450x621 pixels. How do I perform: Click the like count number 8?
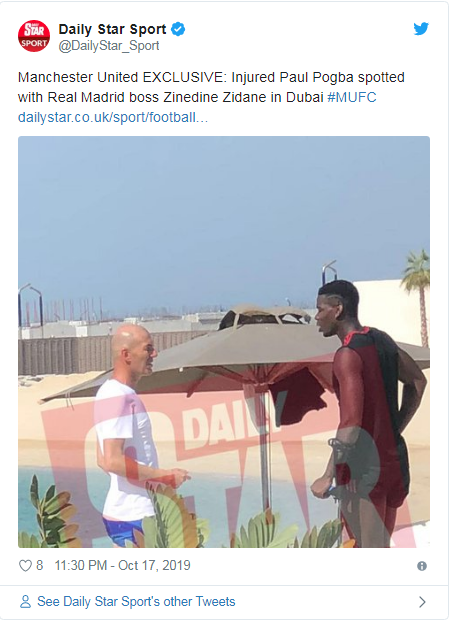pyautogui.click(x=40, y=566)
